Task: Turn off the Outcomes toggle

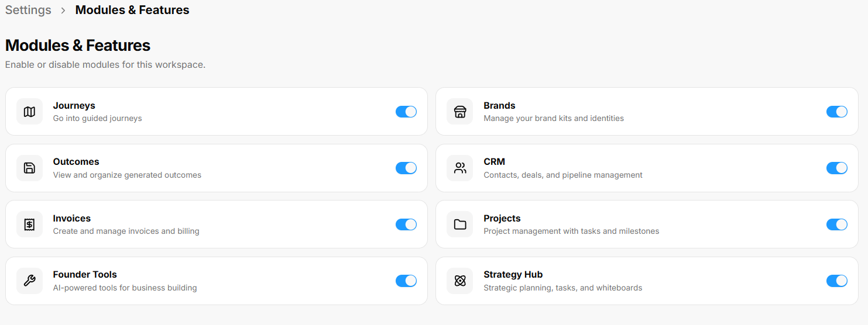Action: [x=406, y=168]
